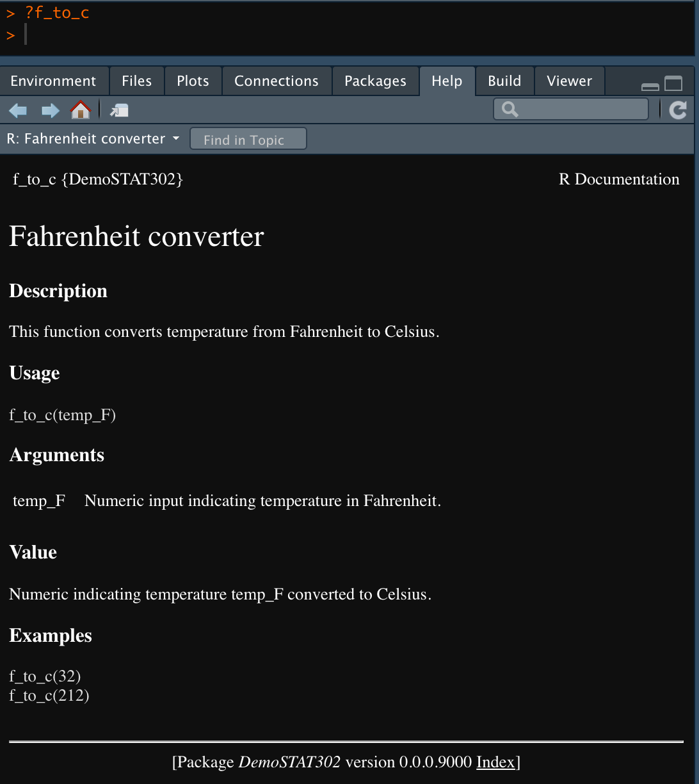Switch to the Build tab

coord(504,81)
